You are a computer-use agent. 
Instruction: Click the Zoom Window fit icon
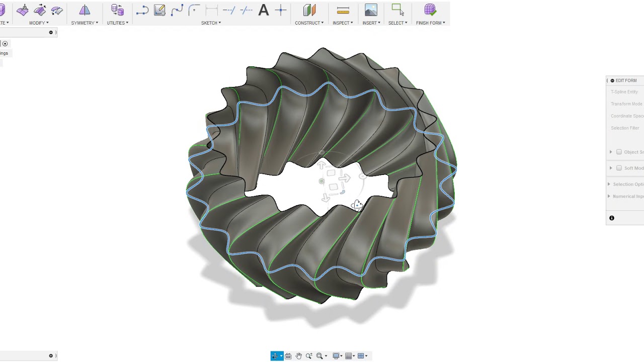pos(319,356)
